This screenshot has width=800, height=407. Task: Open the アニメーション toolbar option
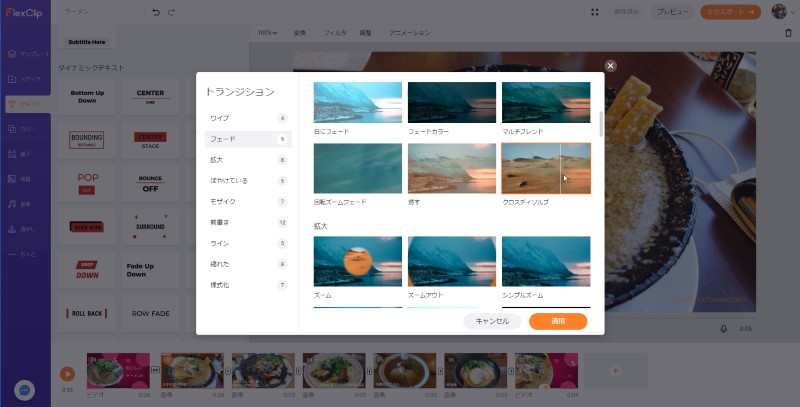pos(410,33)
